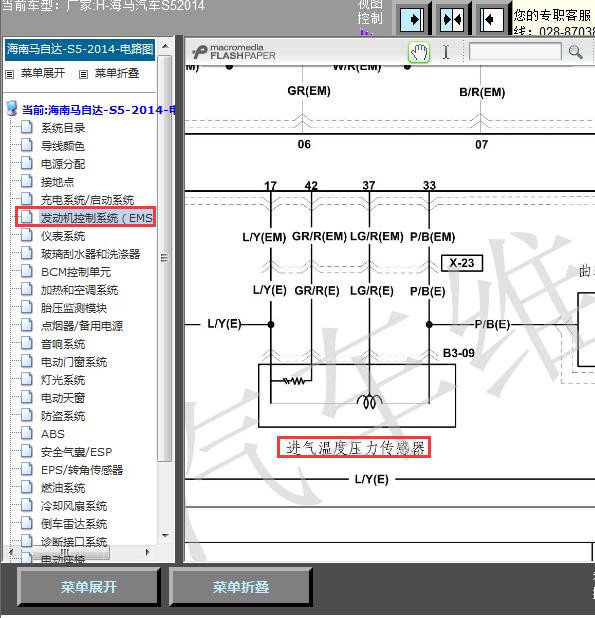This screenshot has height=618, width=595.
Task: Open 防盗系统 page
Action: click(x=63, y=416)
